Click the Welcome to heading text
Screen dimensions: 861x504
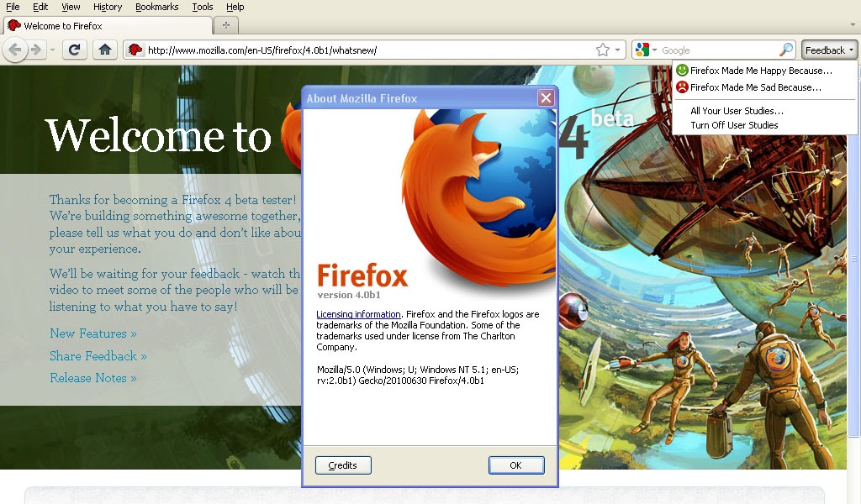tap(158, 135)
